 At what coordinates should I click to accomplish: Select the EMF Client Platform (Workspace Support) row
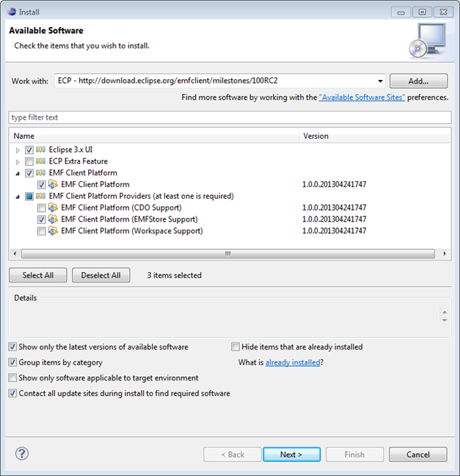click(x=132, y=231)
